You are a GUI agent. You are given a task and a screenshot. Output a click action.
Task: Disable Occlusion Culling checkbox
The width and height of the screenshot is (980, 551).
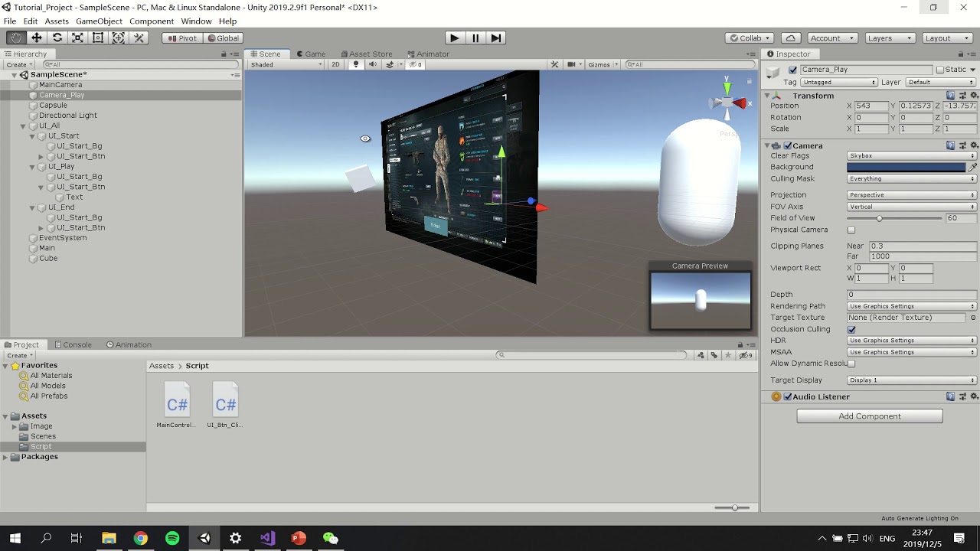851,329
